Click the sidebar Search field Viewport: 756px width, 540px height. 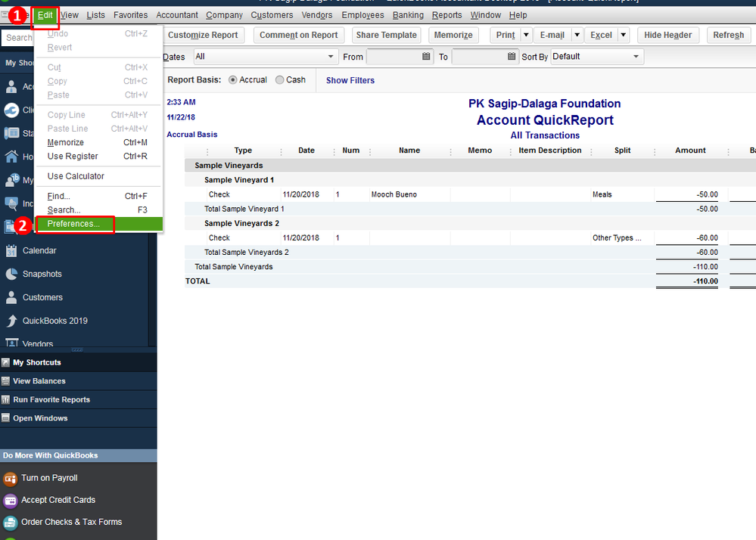[18, 38]
